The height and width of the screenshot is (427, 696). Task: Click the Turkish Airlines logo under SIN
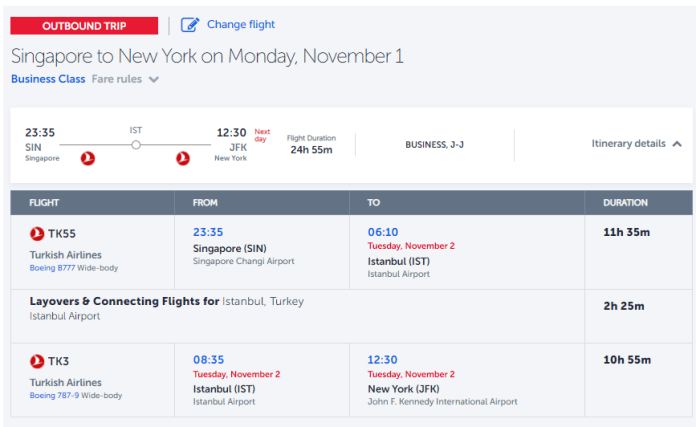(x=88, y=158)
